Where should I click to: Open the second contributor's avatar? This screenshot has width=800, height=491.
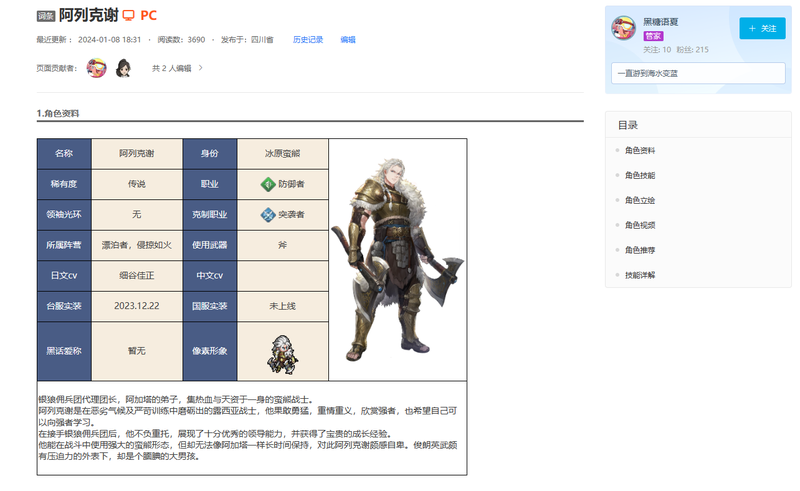123,68
